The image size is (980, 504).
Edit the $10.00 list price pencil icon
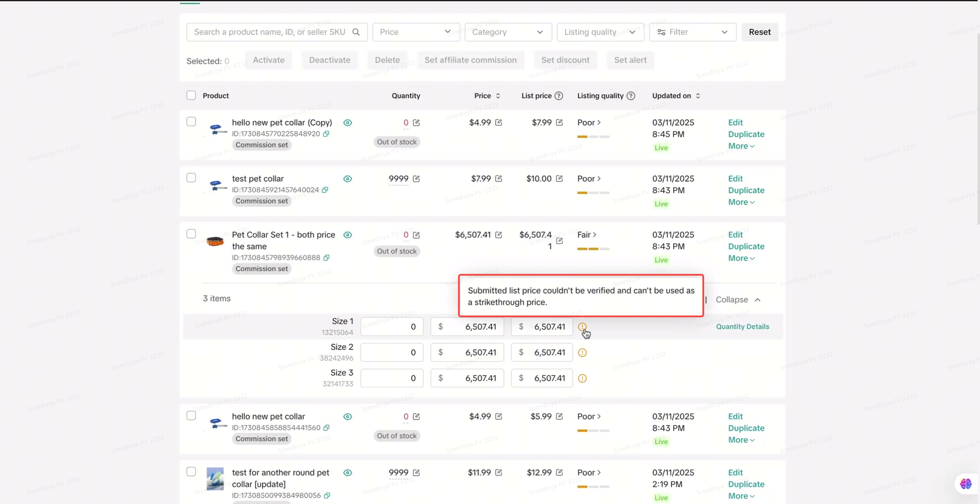(x=559, y=179)
